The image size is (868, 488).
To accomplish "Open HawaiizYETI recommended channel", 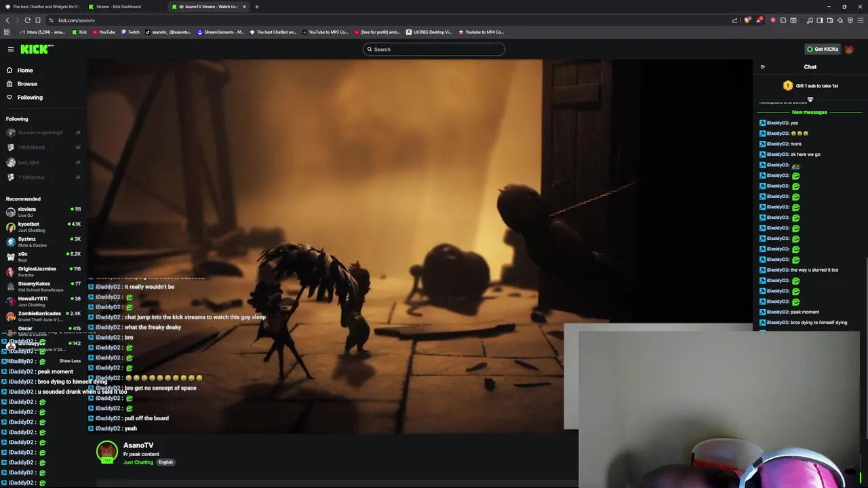I will [x=42, y=301].
